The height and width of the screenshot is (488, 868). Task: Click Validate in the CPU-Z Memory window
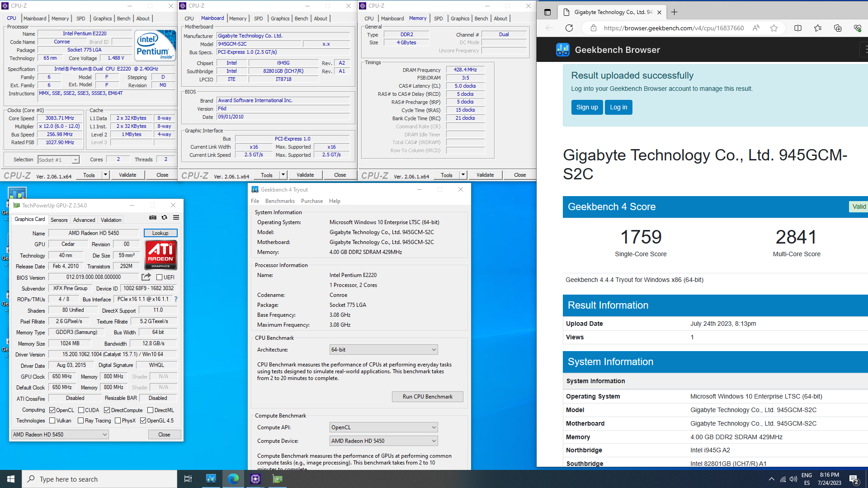(485, 175)
